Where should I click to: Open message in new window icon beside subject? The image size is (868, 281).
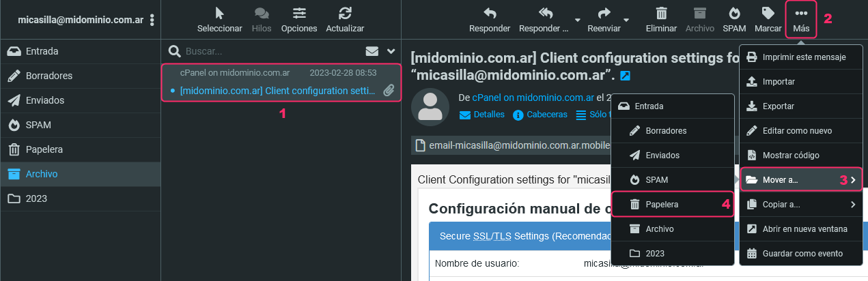(x=625, y=75)
